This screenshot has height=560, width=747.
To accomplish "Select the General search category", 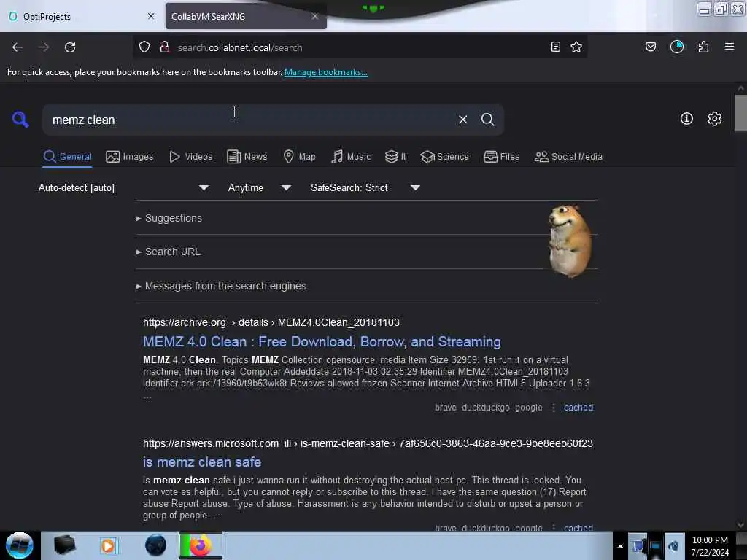I will [67, 156].
